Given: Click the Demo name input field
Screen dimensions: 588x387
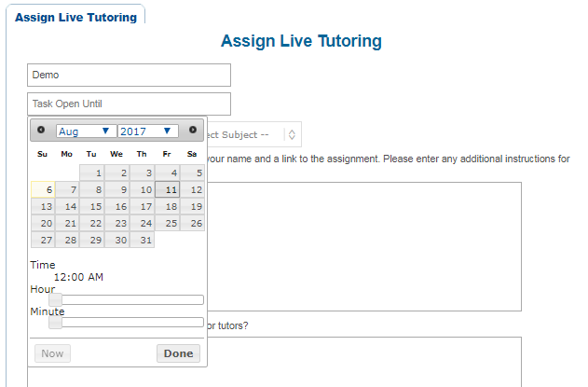Looking at the screenshot, I should (x=129, y=75).
